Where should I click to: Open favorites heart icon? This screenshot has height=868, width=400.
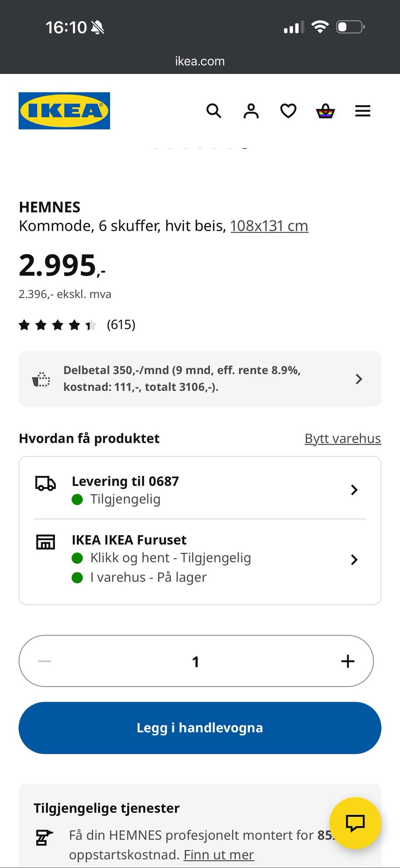pyautogui.click(x=288, y=111)
